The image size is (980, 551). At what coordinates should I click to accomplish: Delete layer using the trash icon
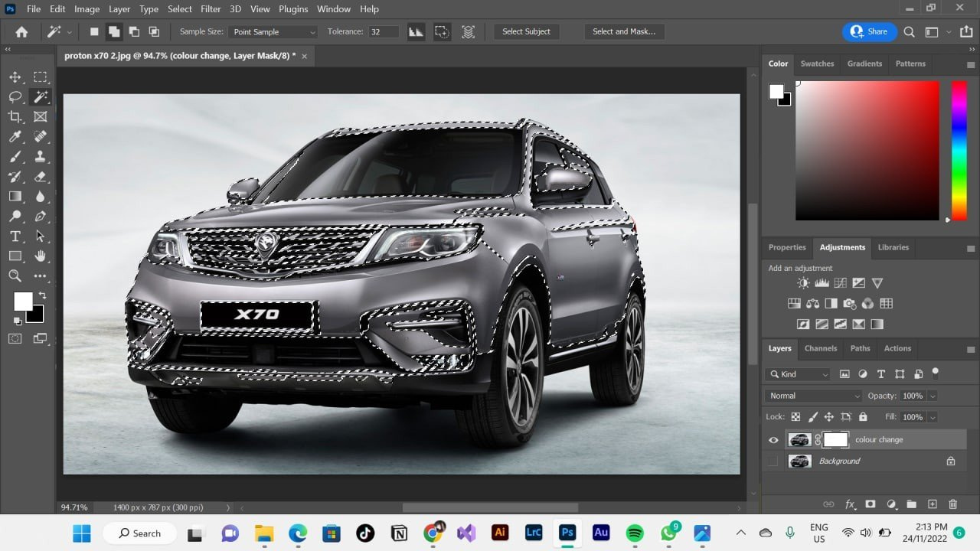952,504
